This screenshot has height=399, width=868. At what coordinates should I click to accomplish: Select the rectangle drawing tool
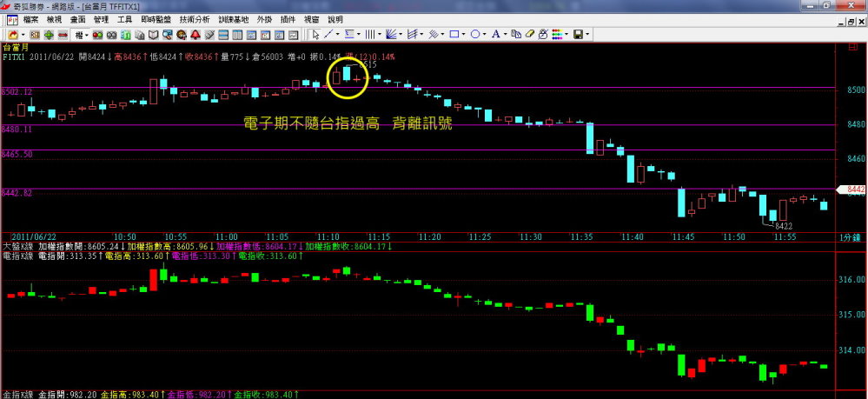click(x=454, y=34)
